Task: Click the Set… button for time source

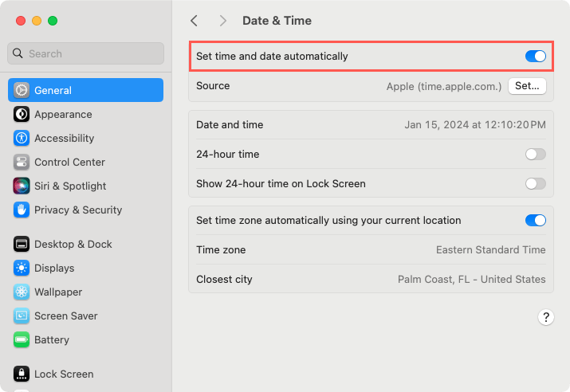Action: (527, 86)
